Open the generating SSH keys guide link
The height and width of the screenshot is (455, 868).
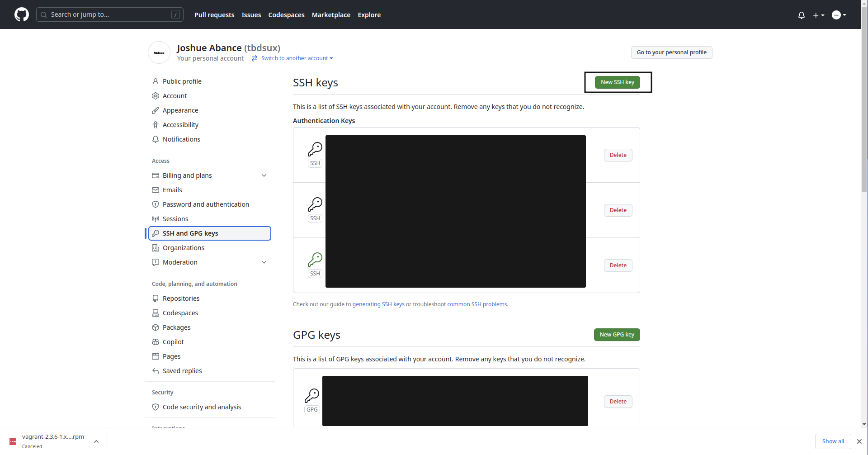click(378, 304)
